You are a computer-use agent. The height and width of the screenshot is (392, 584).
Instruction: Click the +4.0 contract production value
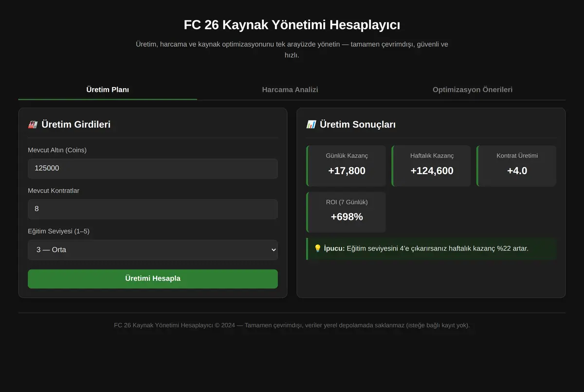[x=517, y=171]
